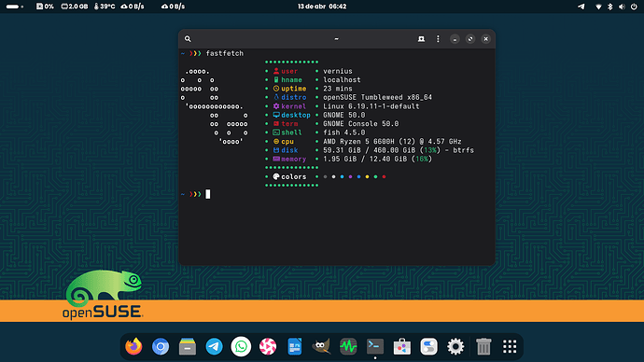Open the volume indicator in top bar
Viewport: 644px width, 362px height.
tap(622, 7)
